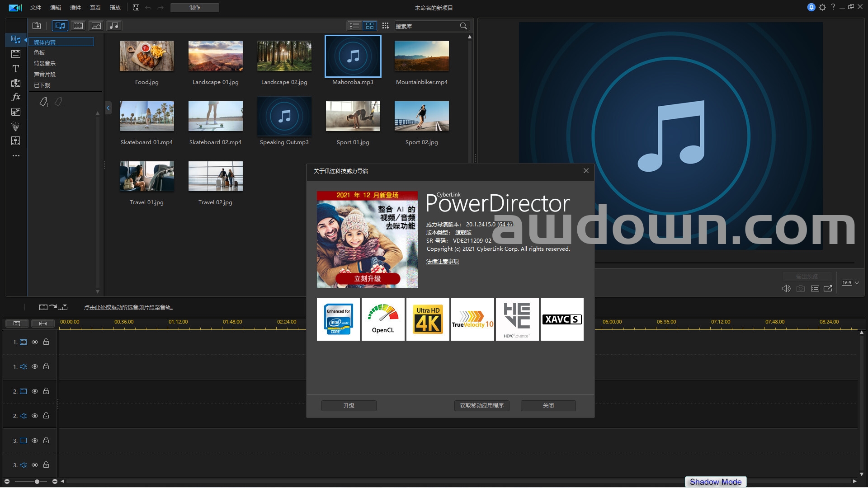Toggle visibility eye on audio track 3
868x488 pixels.
pos(35,465)
